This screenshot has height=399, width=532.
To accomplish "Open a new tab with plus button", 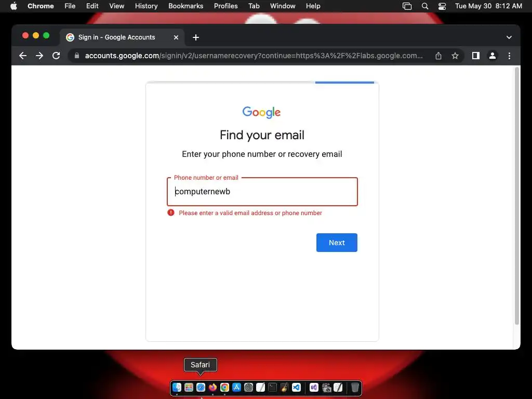I will 196,37.
